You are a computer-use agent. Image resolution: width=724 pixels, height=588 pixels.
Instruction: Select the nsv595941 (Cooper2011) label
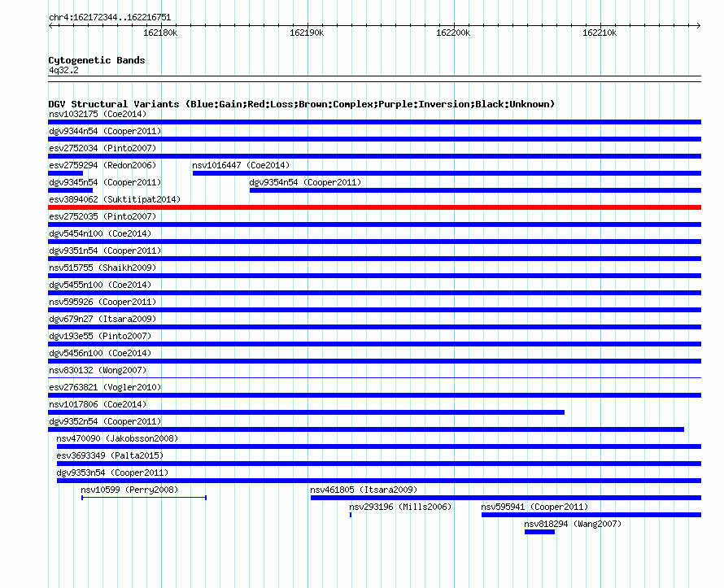point(534,507)
